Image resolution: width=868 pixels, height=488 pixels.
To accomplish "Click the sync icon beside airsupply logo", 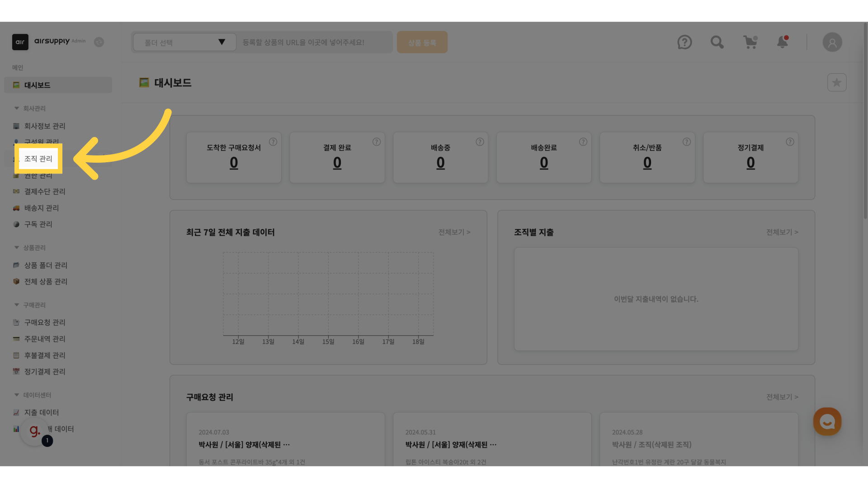I will click(99, 42).
